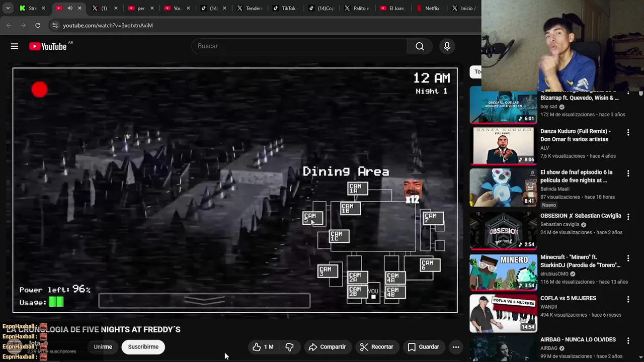Open options menu for Minecraft Minero
Viewport: 644px width, 362px height.
click(628, 258)
